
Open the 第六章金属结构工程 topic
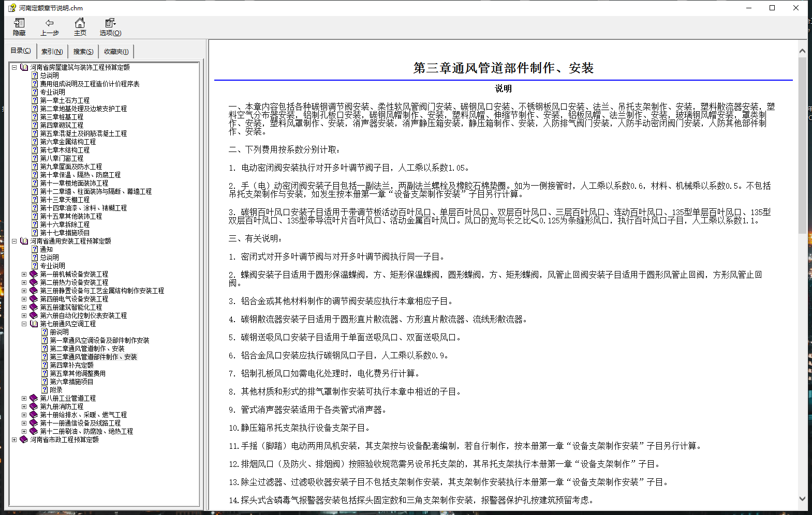tap(68, 142)
